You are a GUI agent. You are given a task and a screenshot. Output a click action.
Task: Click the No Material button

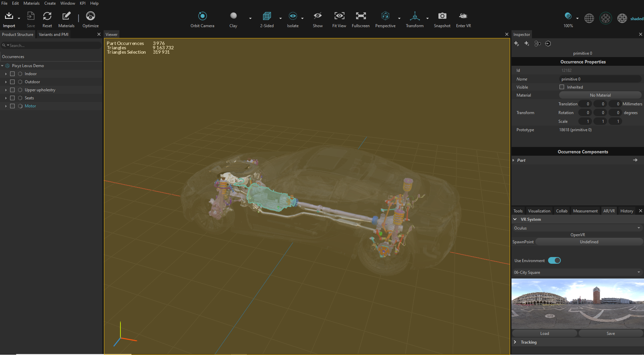pyautogui.click(x=600, y=95)
